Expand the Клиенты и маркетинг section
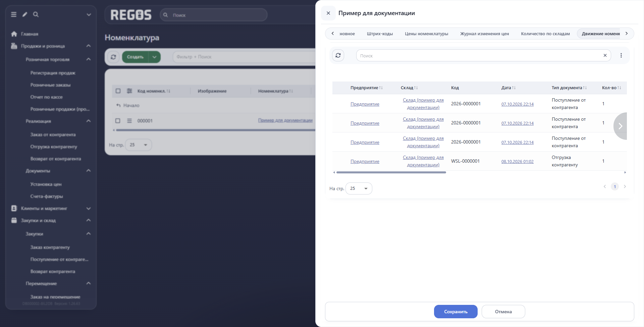Viewport: 644px width, 327px height. pos(89,208)
